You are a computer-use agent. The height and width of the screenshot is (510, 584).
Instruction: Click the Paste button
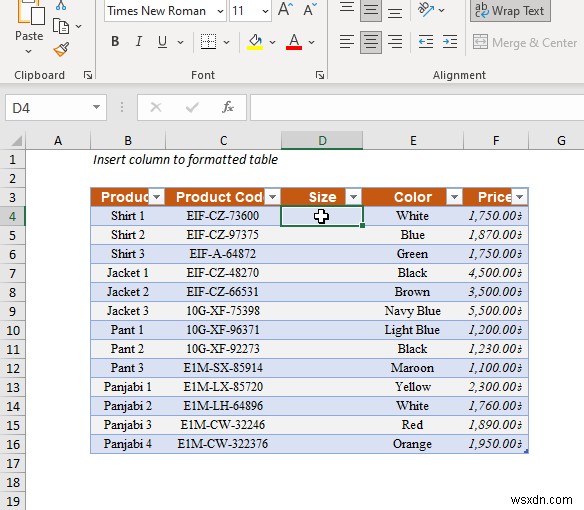pyautogui.click(x=29, y=27)
